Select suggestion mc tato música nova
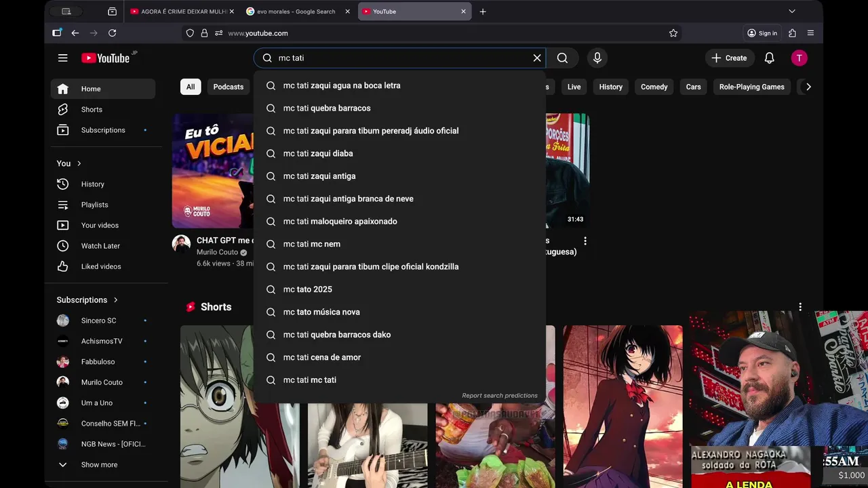The image size is (868, 488). [x=399, y=312]
